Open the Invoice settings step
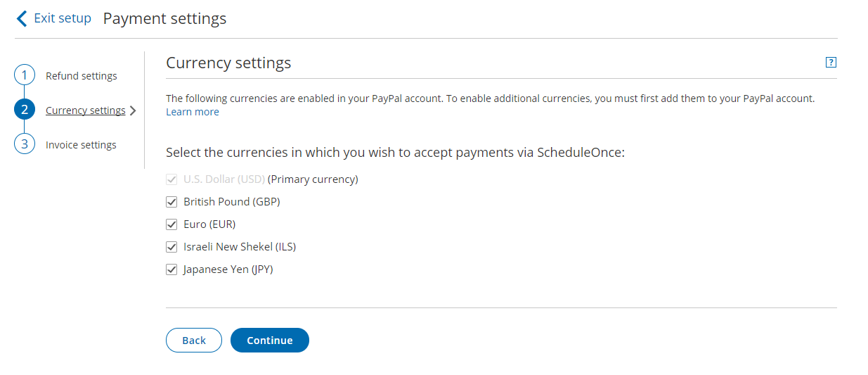868x375 pixels. coord(81,145)
